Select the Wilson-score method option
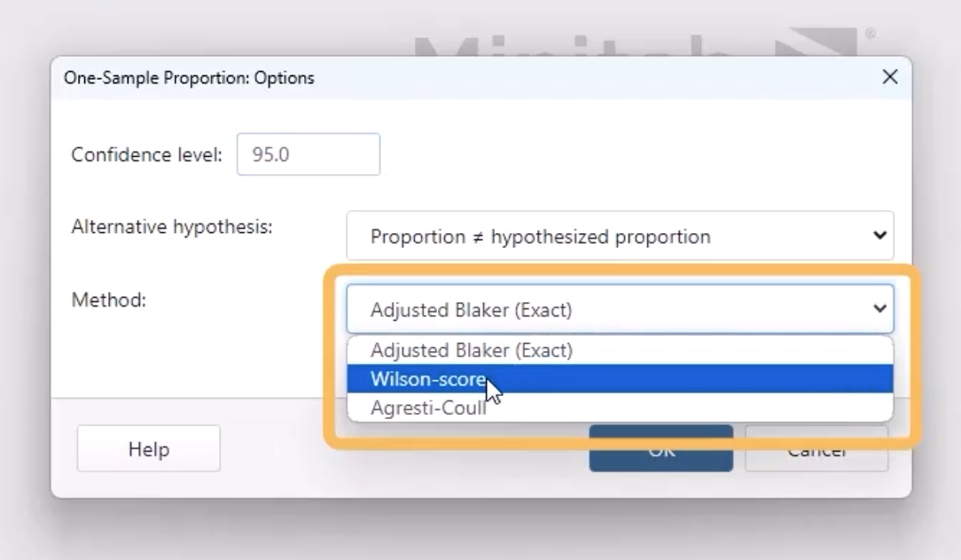 coord(429,379)
